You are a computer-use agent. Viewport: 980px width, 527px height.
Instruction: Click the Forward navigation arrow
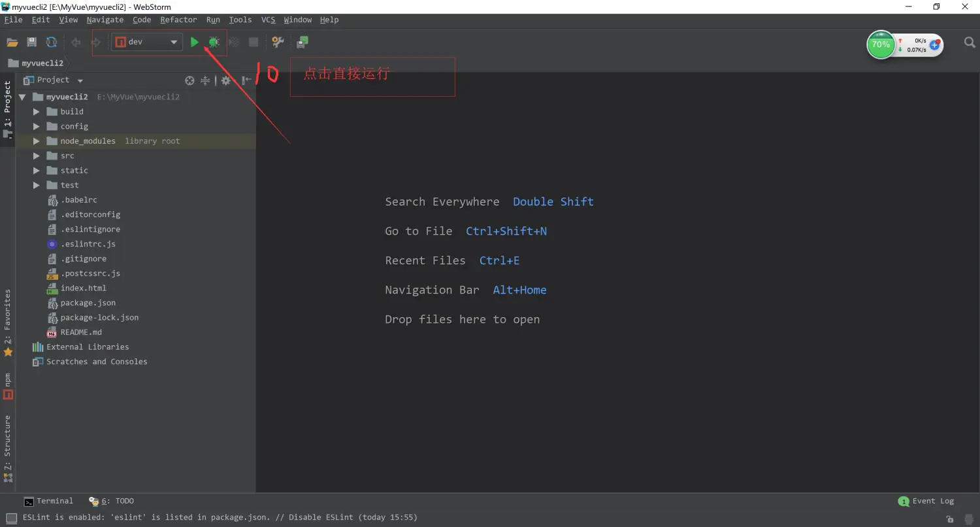tap(95, 42)
